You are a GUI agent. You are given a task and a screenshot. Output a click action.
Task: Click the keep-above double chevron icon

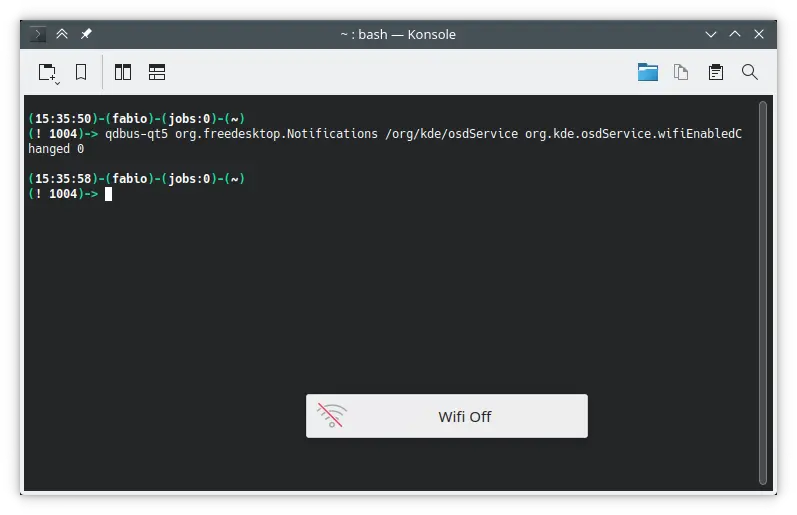[62, 34]
